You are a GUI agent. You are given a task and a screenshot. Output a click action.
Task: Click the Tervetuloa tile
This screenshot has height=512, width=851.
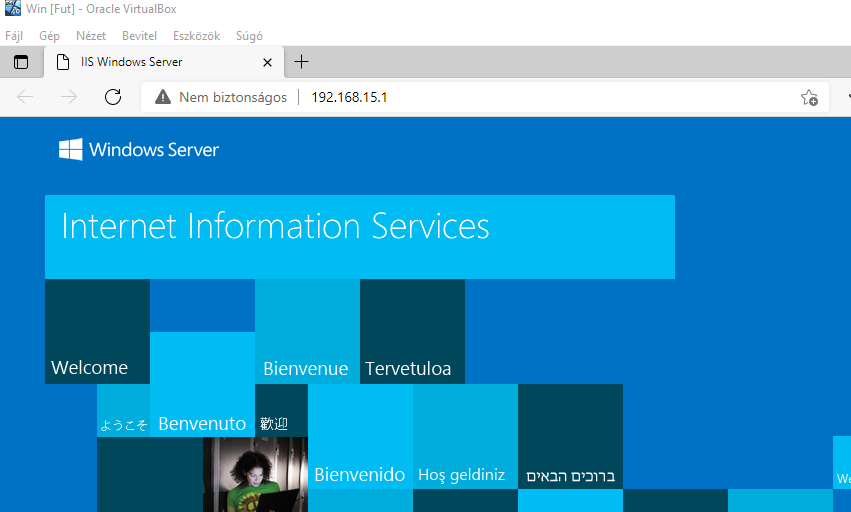click(412, 331)
